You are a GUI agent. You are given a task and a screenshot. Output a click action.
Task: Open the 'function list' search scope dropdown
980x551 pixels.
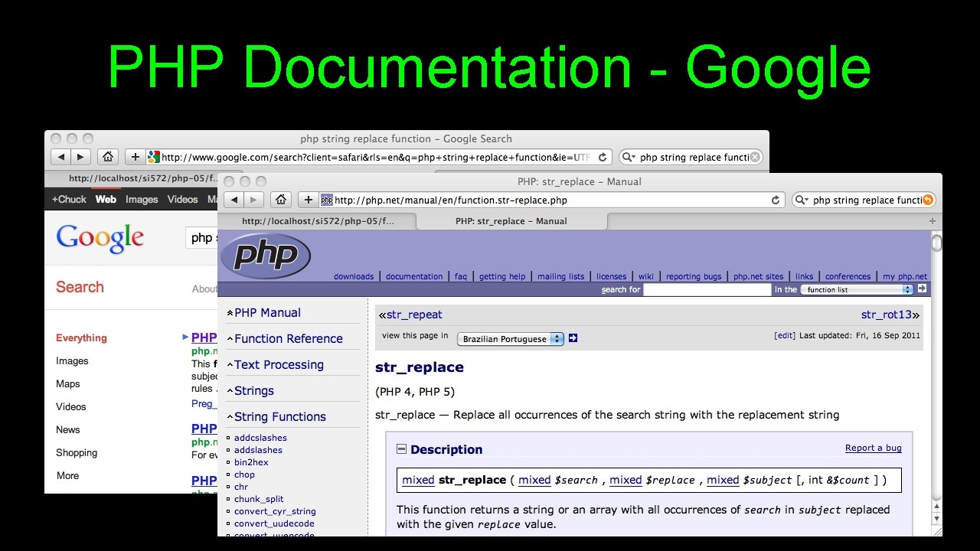857,289
